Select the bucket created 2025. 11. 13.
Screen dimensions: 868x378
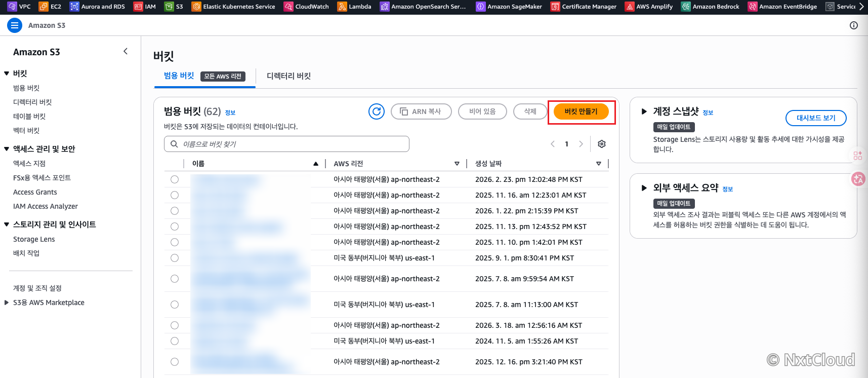click(175, 226)
